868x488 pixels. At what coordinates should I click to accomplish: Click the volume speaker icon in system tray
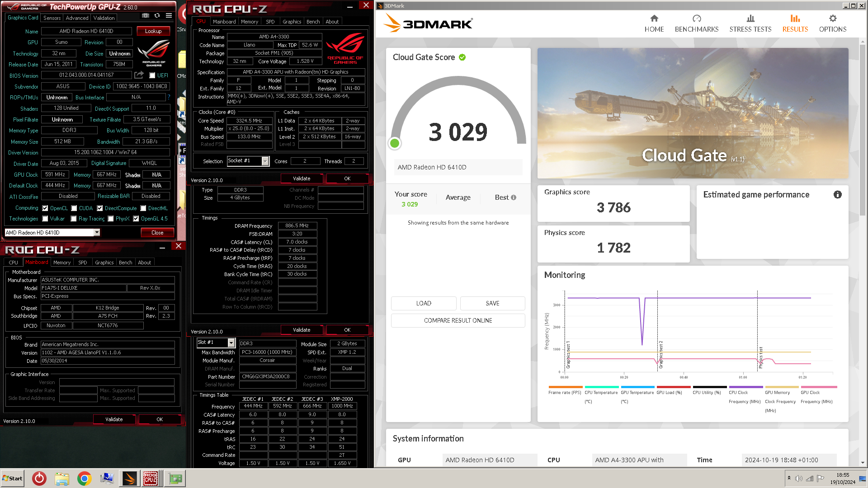pyautogui.click(x=799, y=479)
